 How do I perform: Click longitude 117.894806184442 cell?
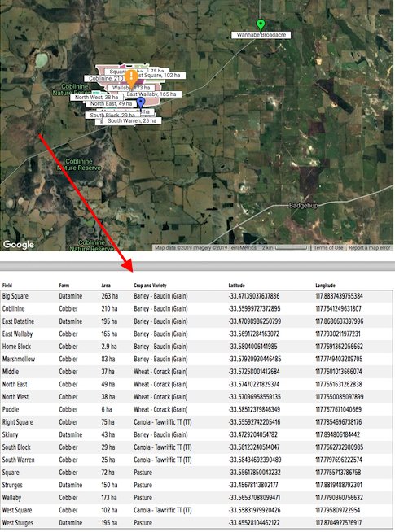tap(338, 434)
